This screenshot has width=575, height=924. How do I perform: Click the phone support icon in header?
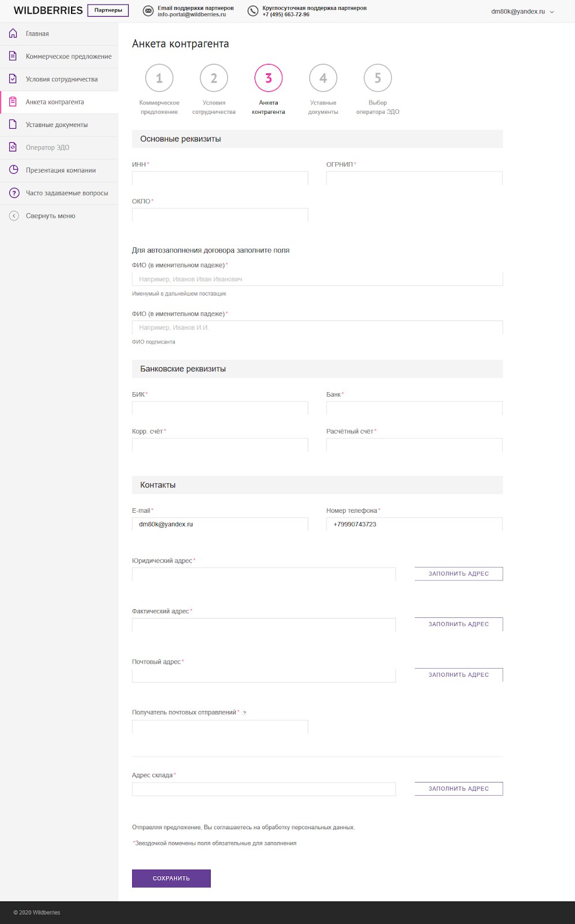coord(253,11)
